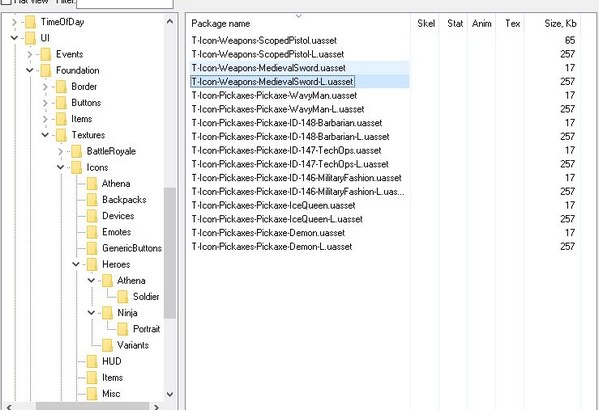Click the tree scroll down arrow
This screenshot has height=410, width=599.
[170, 394]
